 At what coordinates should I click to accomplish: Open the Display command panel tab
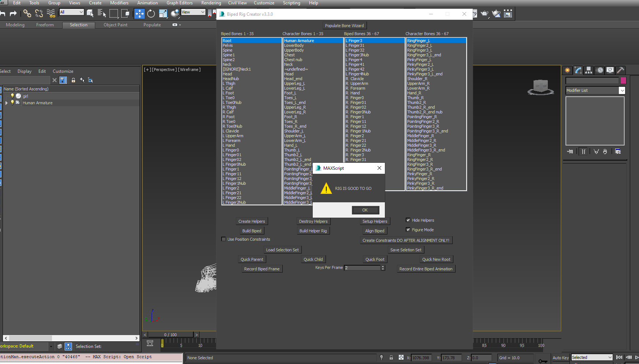(610, 70)
